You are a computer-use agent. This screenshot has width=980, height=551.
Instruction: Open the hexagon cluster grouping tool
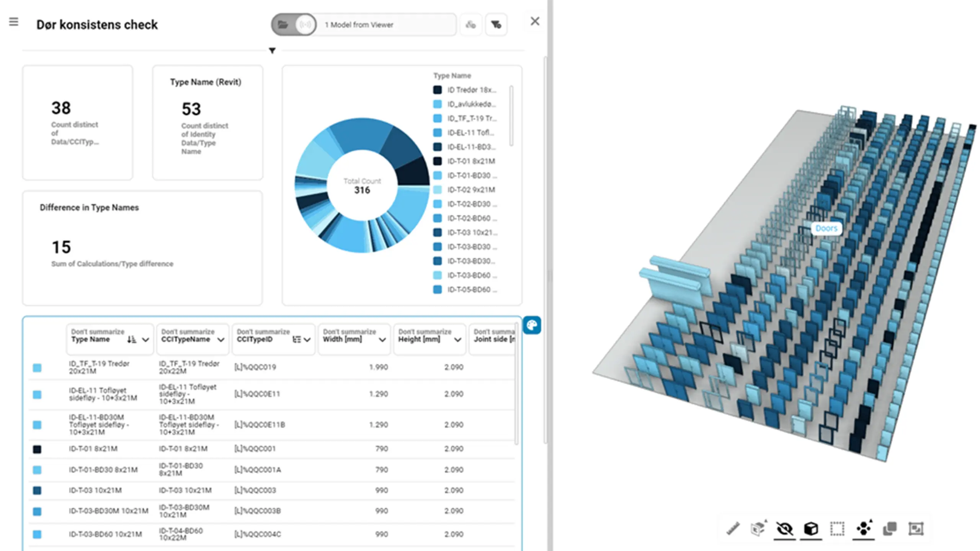864,529
